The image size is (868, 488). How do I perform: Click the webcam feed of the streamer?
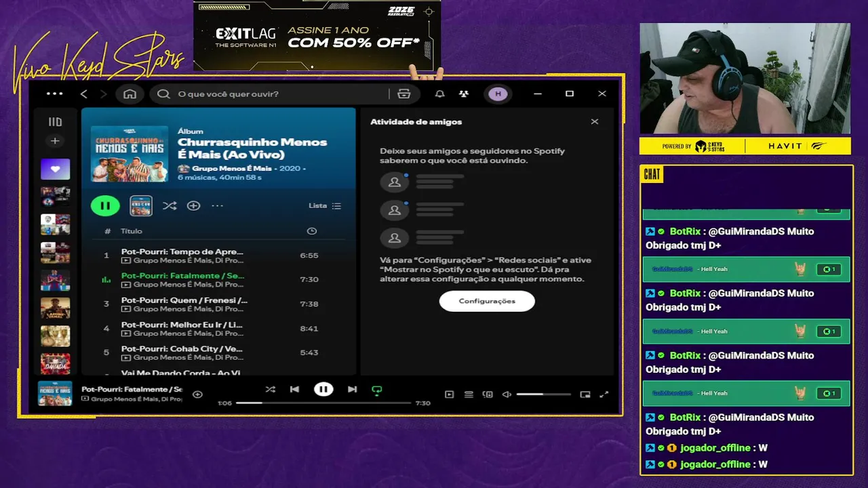745,79
